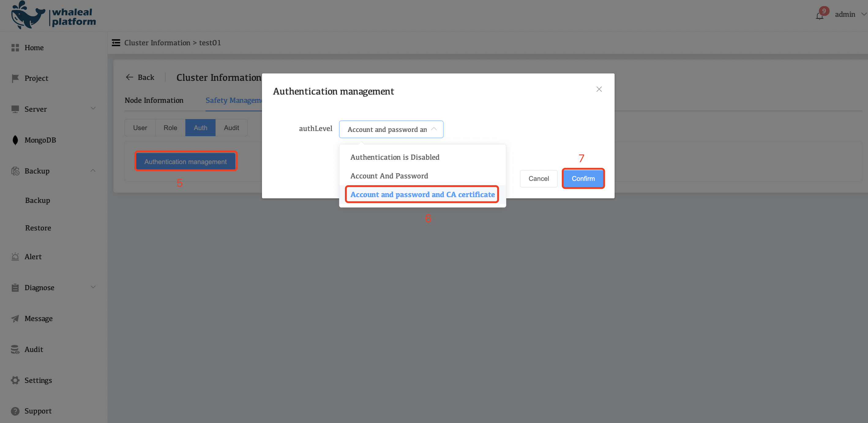Open the authLevel dropdown

(391, 129)
